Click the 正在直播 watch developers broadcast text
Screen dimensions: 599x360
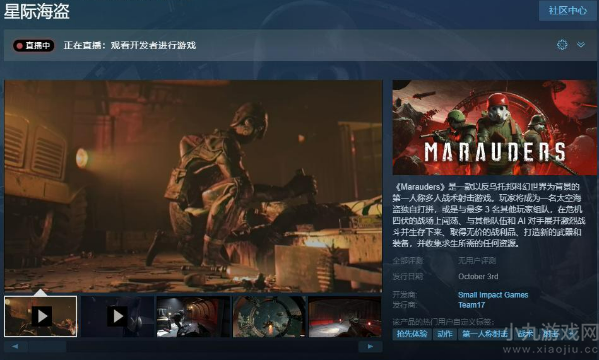(x=130, y=45)
